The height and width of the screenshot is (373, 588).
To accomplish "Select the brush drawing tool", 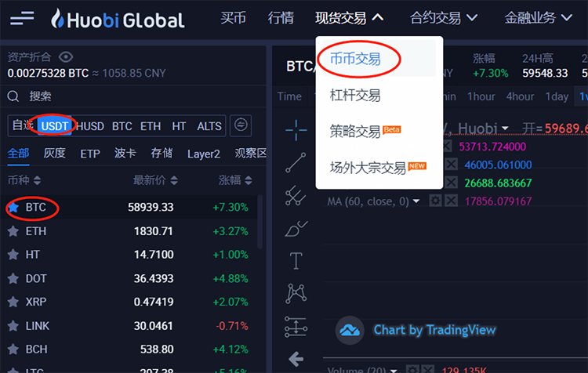I will [x=296, y=228].
